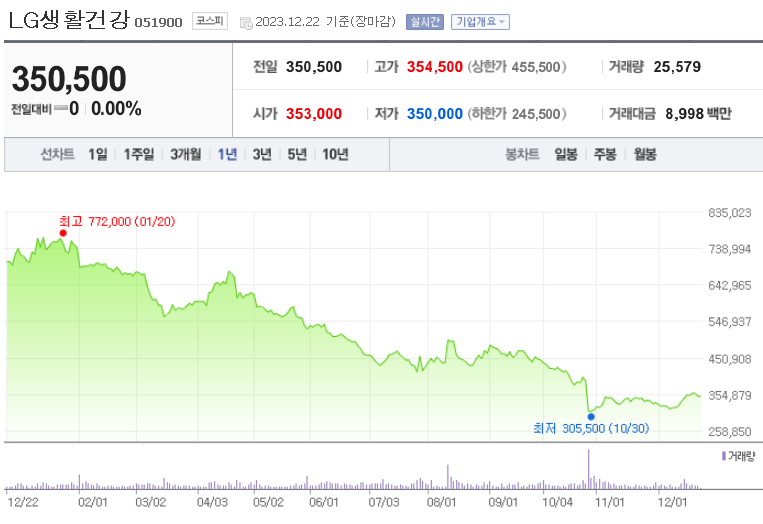Click the x-axis date 02/01
Image resolution: width=763 pixels, height=524 pixels.
pyautogui.click(x=92, y=502)
